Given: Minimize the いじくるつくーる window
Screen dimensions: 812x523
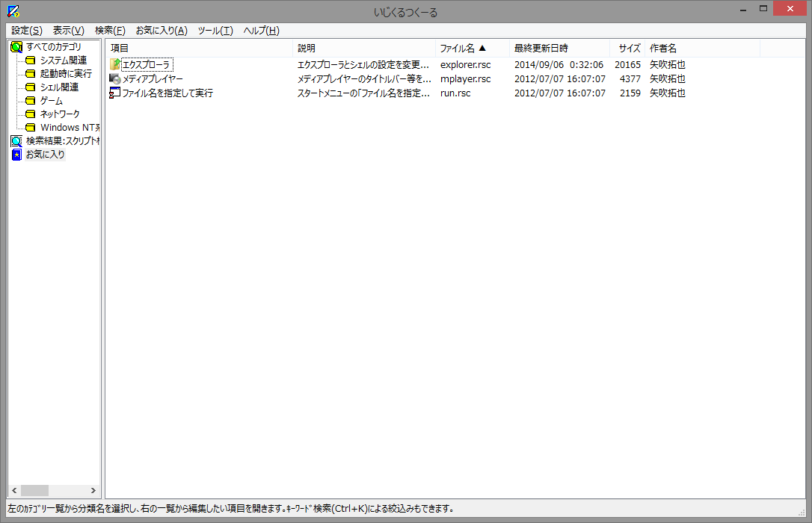Looking at the screenshot, I should coord(743,9).
